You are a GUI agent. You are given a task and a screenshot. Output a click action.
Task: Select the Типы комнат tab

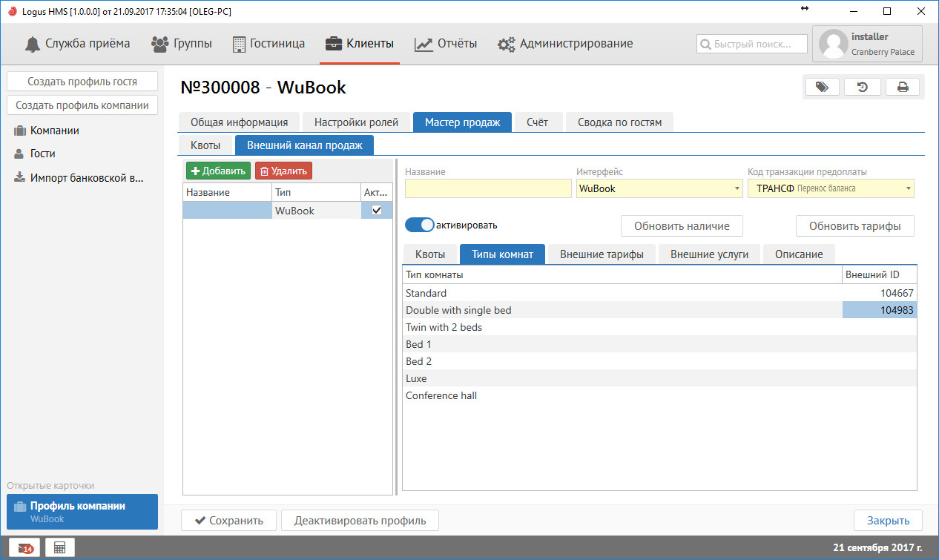pos(502,254)
